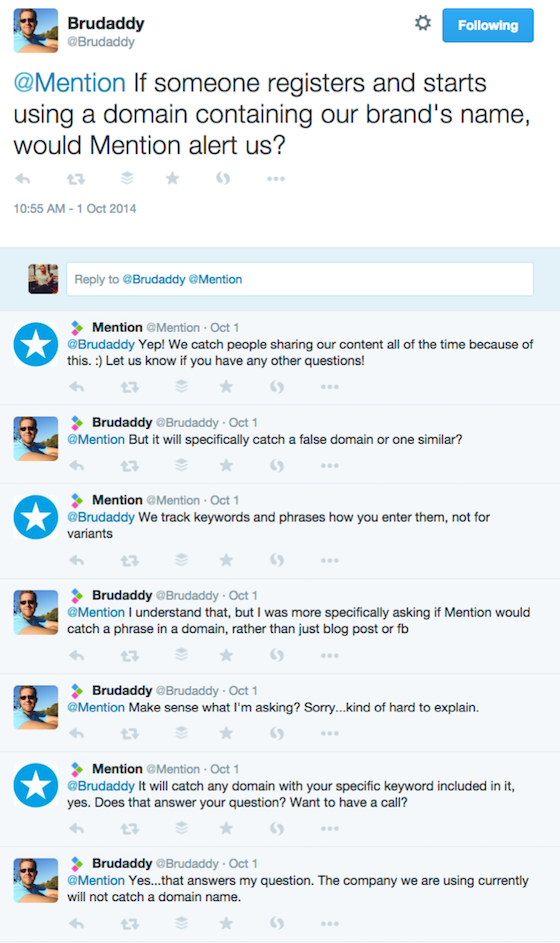Click the blue Following button
Screen dimensions: 560x943
pos(488,25)
